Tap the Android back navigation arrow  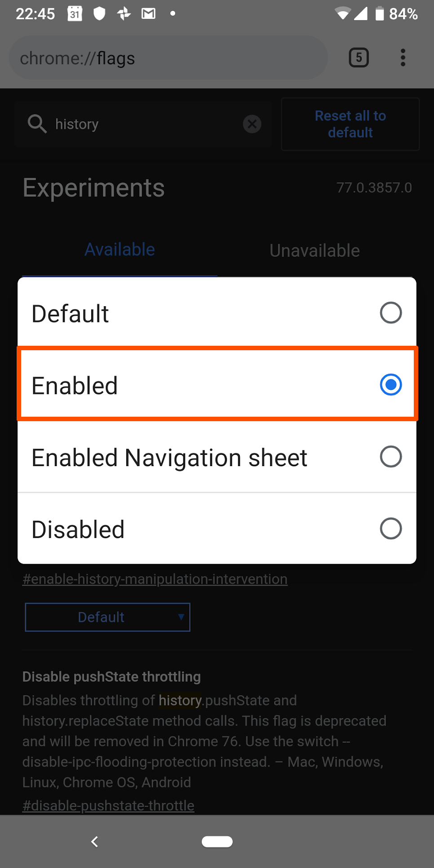(x=94, y=842)
